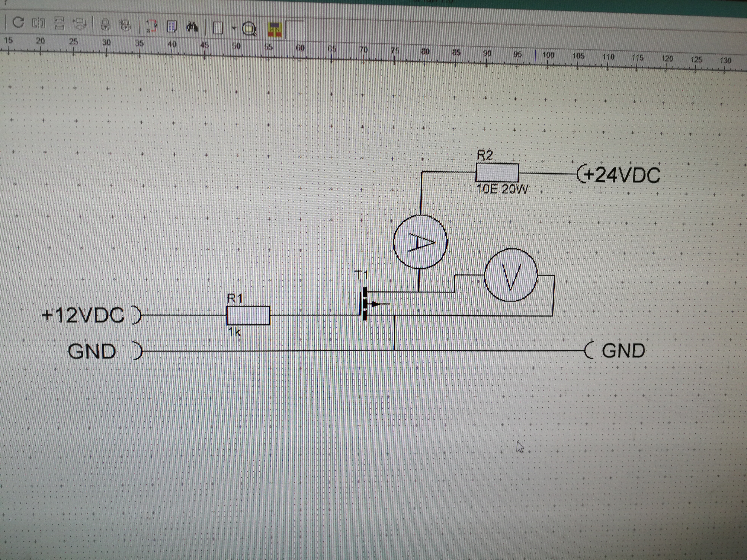The image size is (747, 560).
Task: Click the send to front/back icon
Action: click(80, 24)
